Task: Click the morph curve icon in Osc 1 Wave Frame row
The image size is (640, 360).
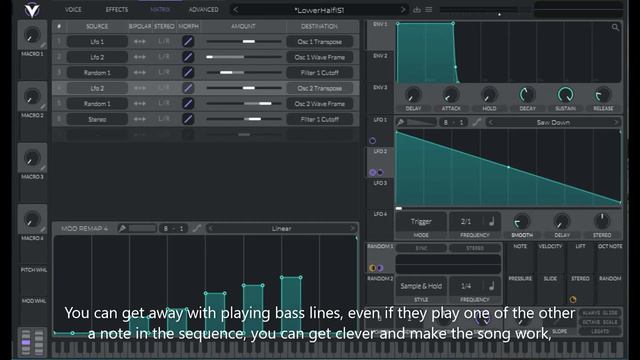Action: click(x=188, y=57)
